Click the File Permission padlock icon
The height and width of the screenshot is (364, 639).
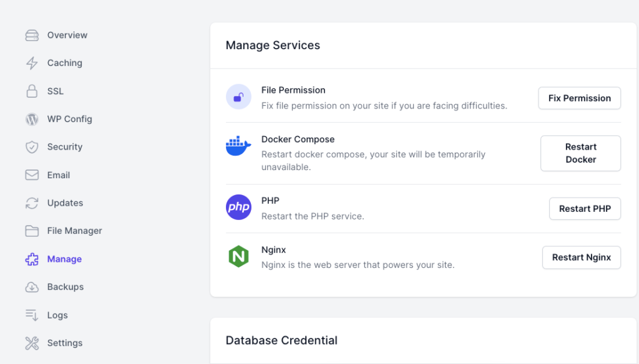click(238, 97)
